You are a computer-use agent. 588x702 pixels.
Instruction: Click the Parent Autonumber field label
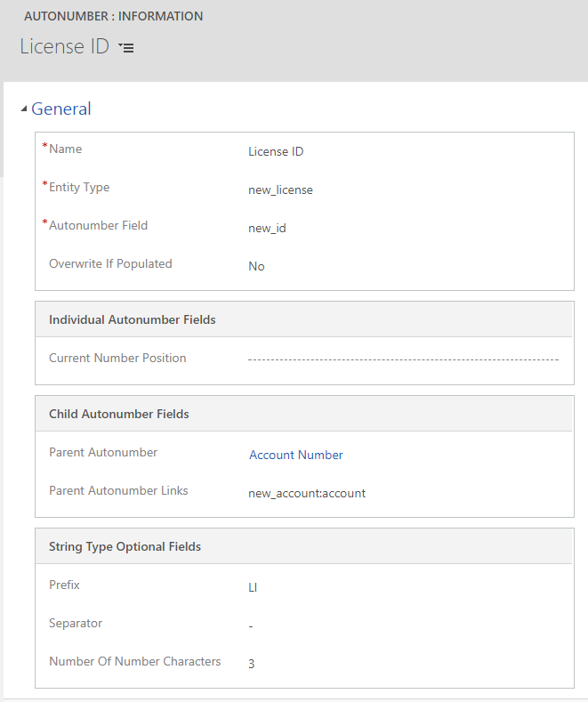coord(103,453)
